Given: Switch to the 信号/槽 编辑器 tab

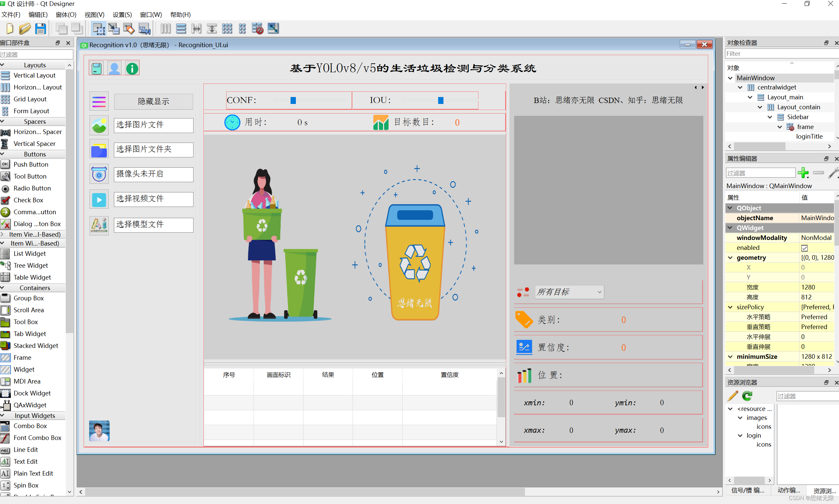Looking at the screenshot, I should (x=748, y=490).
